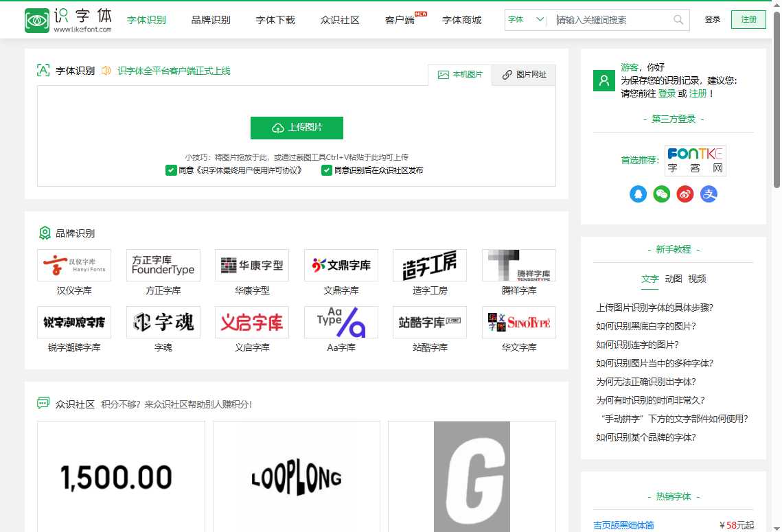The image size is (782, 532).
Task: Uncheck the user license agreement checkbox
Action: click(x=172, y=170)
